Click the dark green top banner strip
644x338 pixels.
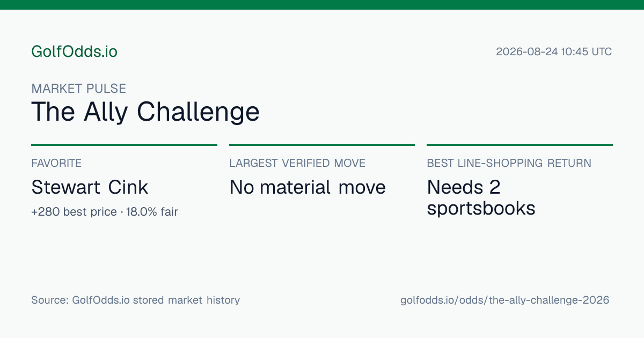[x=322, y=5]
